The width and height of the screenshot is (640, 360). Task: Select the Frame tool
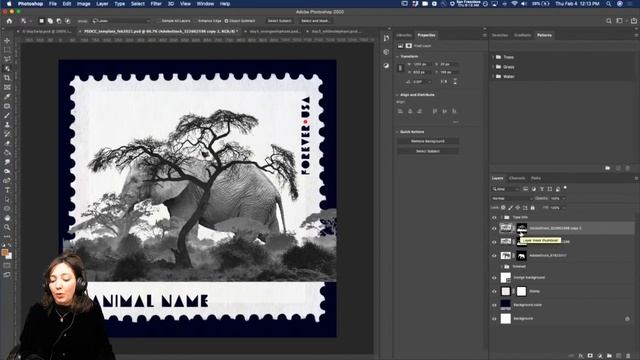pyautogui.click(x=7, y=87)
